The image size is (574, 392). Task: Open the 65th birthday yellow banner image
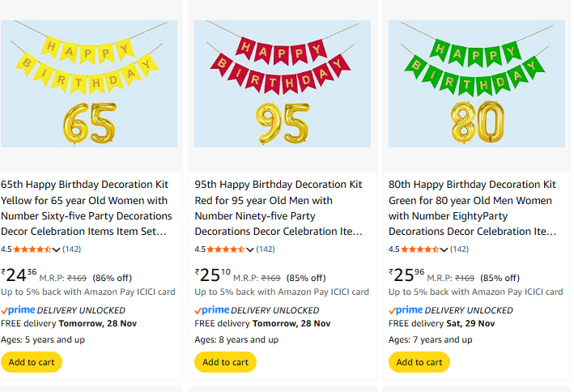click(x=89, y=84)
